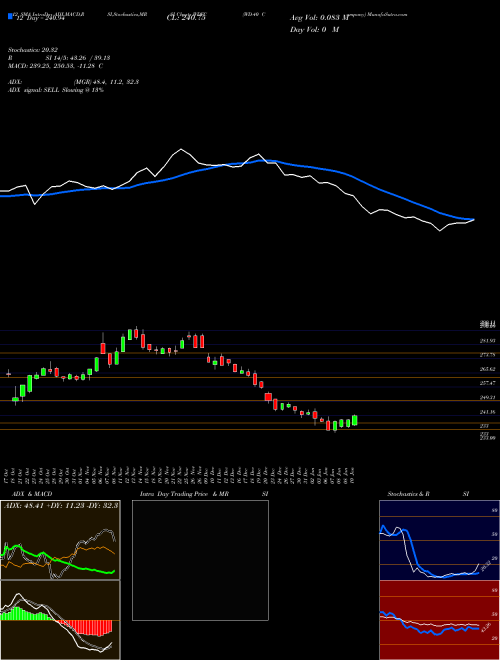Open the MACD histogram chart panel
Viewport: 500px width, 660px height.
click(x=60, y=620)
